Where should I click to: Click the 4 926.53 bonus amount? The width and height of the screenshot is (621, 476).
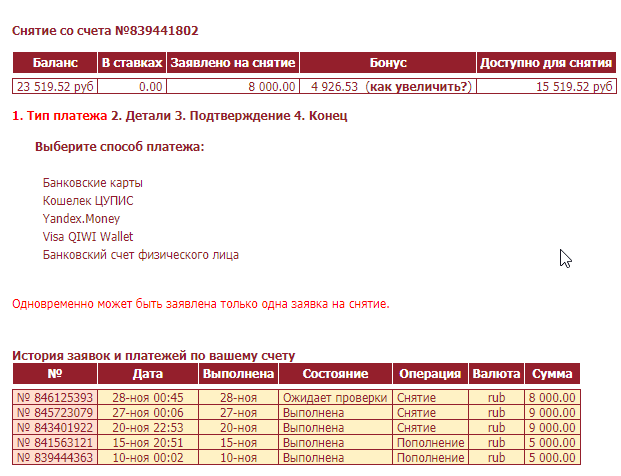pyautogui.click(x=334, y=86)
